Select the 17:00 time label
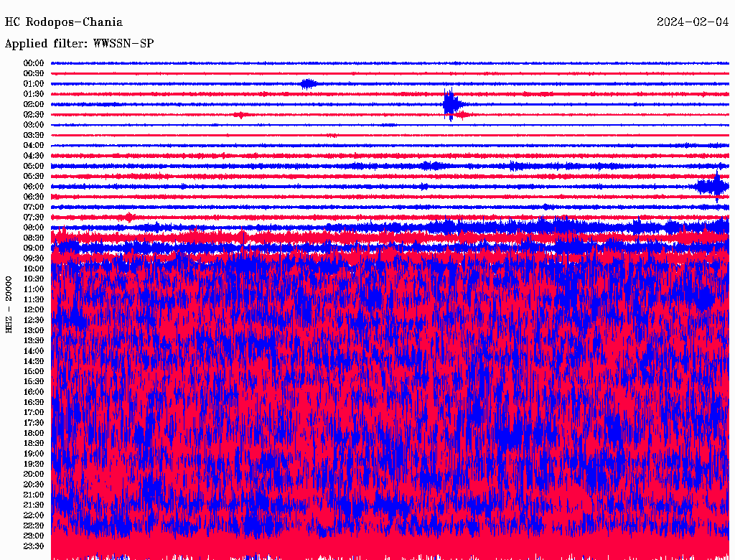This screenshot has width=735, height=560. pos(34,412)
